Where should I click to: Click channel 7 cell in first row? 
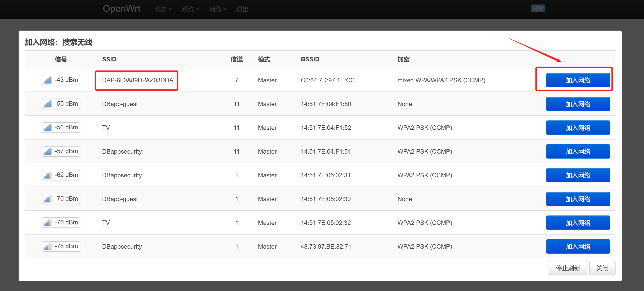[237, 80]
